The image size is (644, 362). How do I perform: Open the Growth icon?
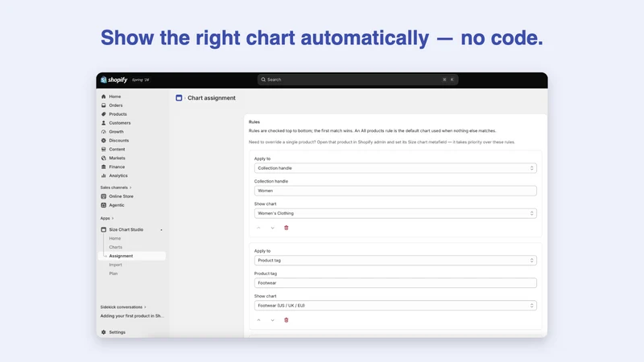click(104, 132)
